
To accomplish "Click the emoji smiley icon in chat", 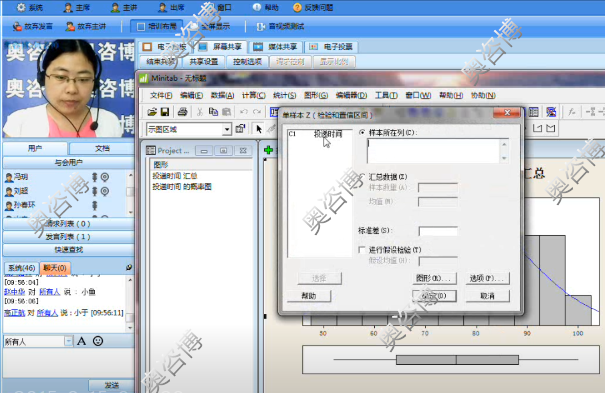I will [x=98, y=341].
